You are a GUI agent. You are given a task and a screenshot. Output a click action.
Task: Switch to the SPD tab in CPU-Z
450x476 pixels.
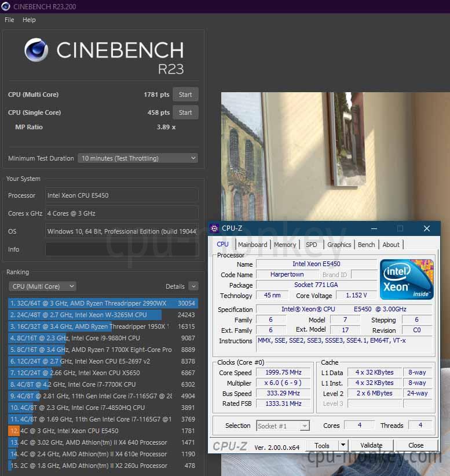point(312,245)
